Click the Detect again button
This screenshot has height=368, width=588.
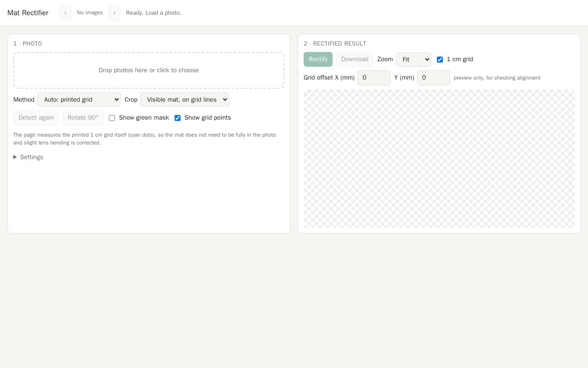tap(36, 118)
